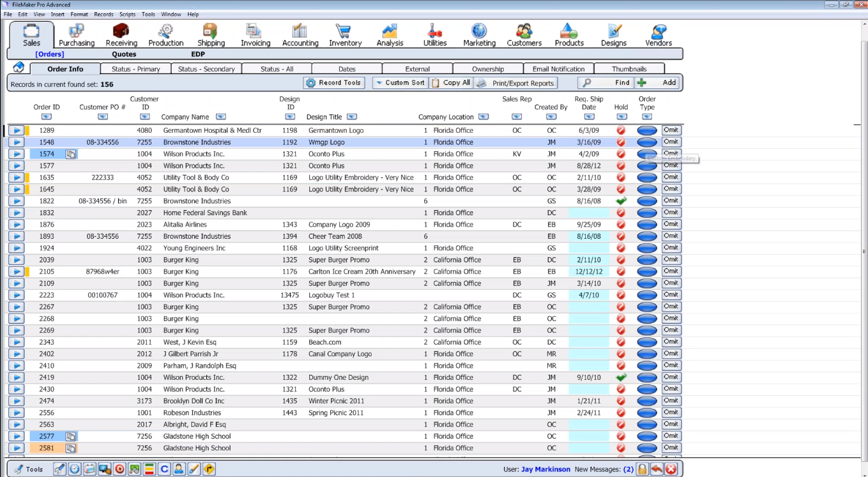
Task: Open the Records menu
Action: coord(103,14)
